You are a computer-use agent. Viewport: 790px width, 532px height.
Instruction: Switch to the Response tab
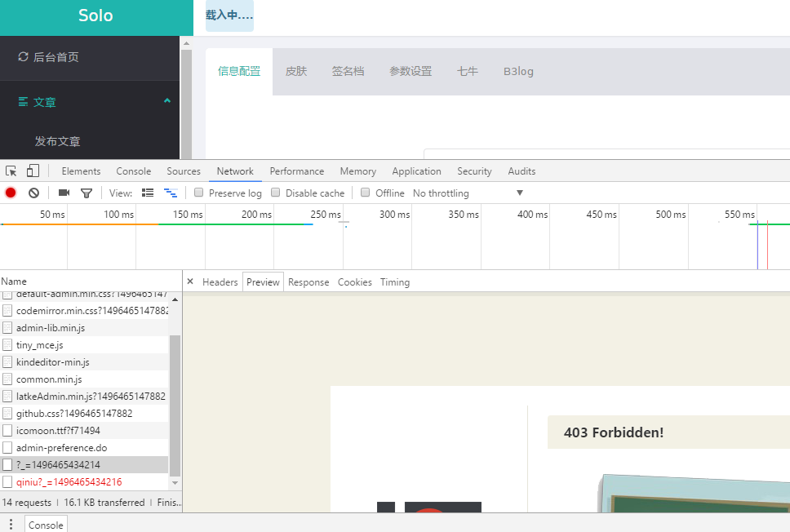[x=308, y=282]
